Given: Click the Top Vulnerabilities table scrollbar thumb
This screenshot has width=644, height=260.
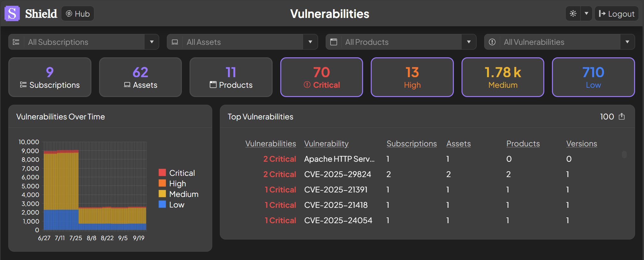Looking at the screenshot, I should (x=624, y=154).
